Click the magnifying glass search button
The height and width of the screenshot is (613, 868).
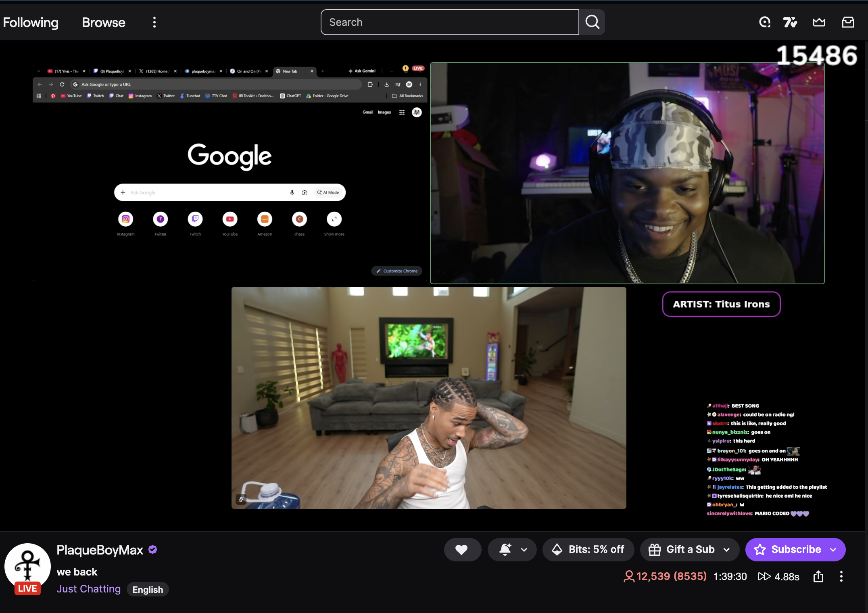pyautogui.click(x=592, y=22)
